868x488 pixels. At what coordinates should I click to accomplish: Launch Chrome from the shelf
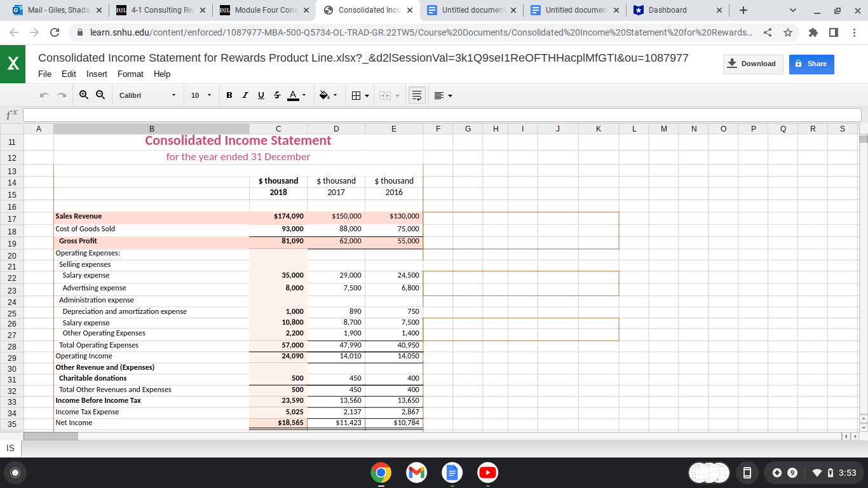click(x=381, y=473)
